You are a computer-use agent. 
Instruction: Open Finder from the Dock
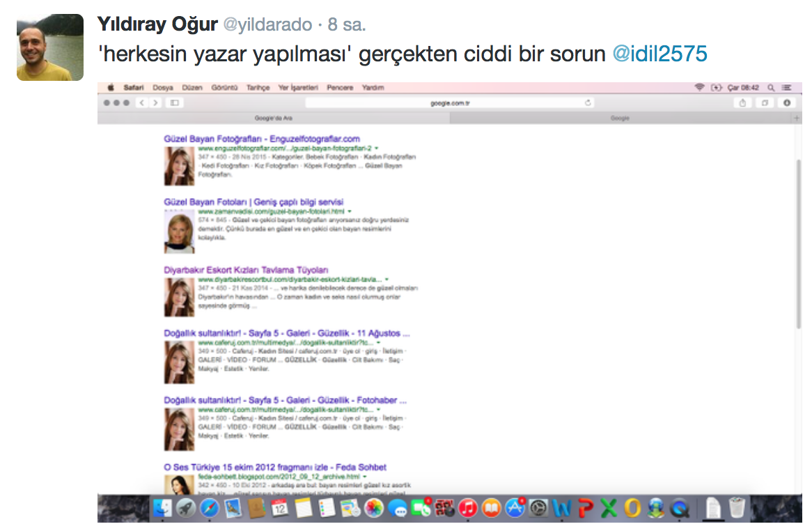click(x=162, y=509)
